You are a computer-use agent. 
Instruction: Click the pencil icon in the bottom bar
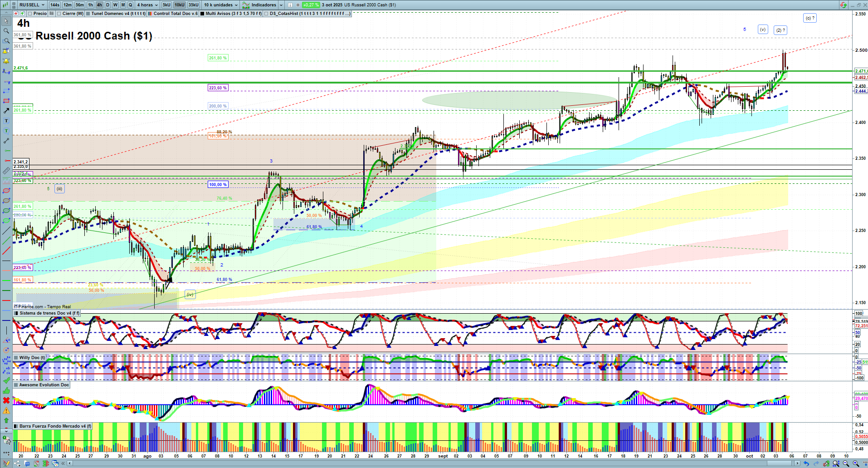(6, 463)
